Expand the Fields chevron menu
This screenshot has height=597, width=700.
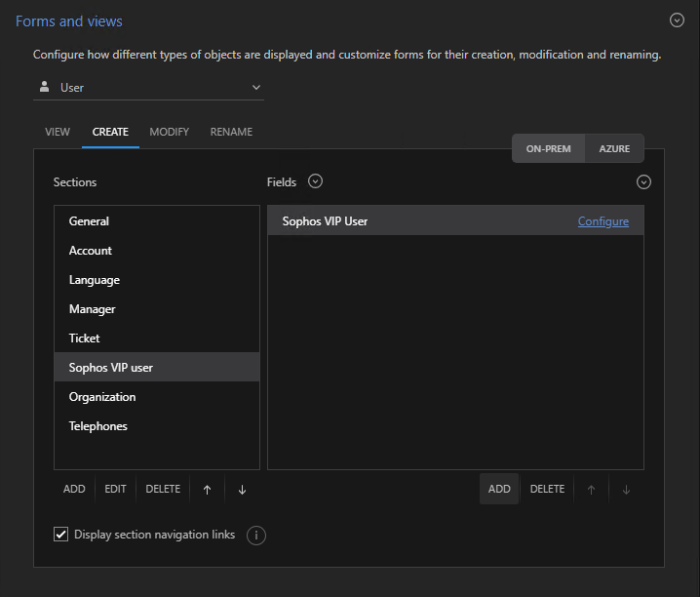(x=315, y=181)
